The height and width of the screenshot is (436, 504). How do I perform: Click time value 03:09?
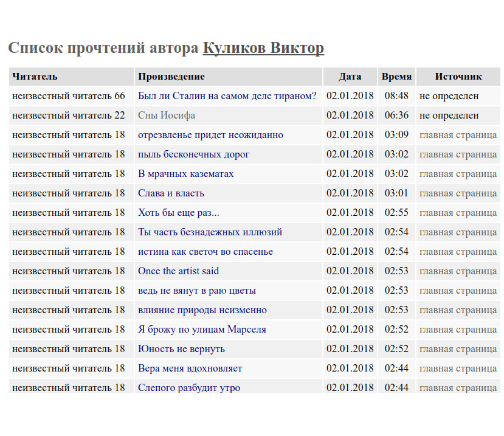point(396,135)
